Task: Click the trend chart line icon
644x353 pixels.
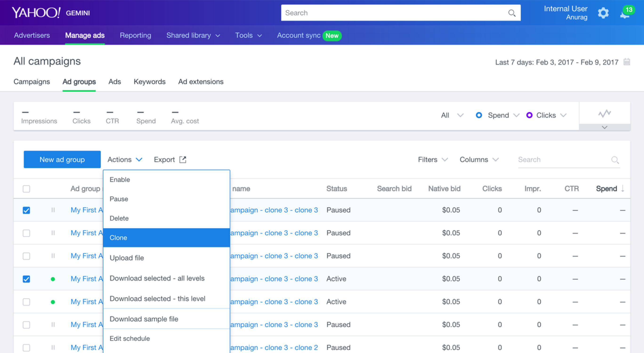Action: (x=604, y=113)
